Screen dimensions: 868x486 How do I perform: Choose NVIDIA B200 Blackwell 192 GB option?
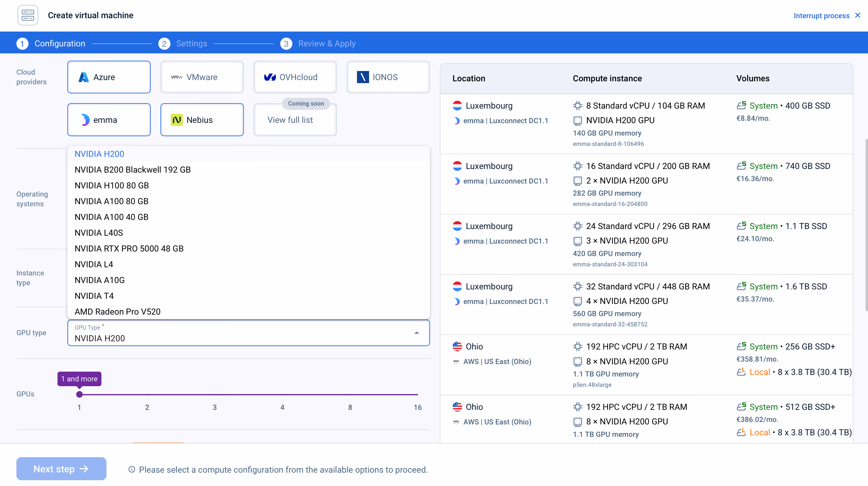click(x=248, y=170)
